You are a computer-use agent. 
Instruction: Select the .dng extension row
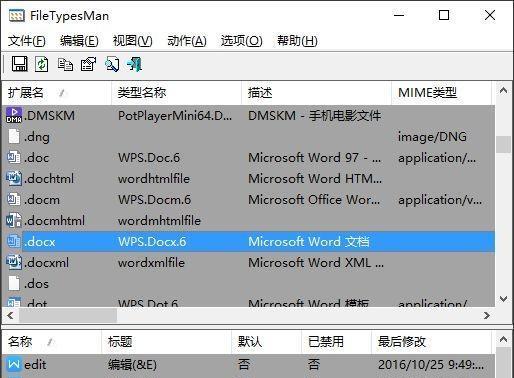248,136
